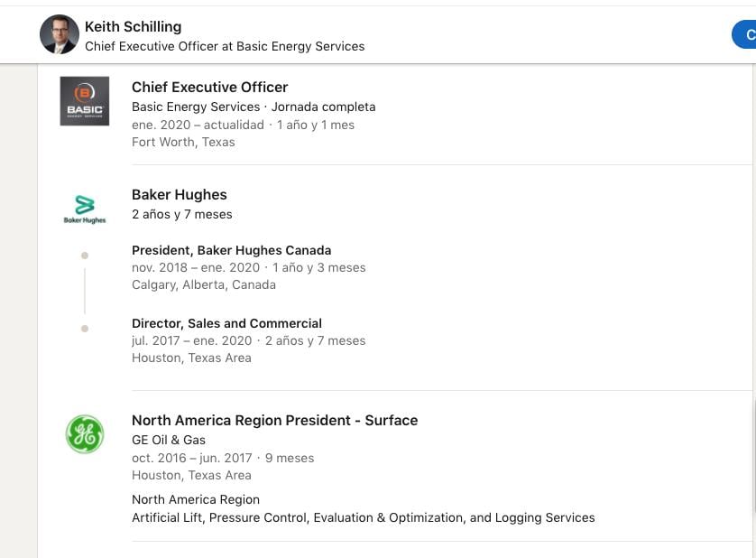Click the Fort Worth, Texas location text
The width and height of the screenshot is (756, 558).
[183, 142]
